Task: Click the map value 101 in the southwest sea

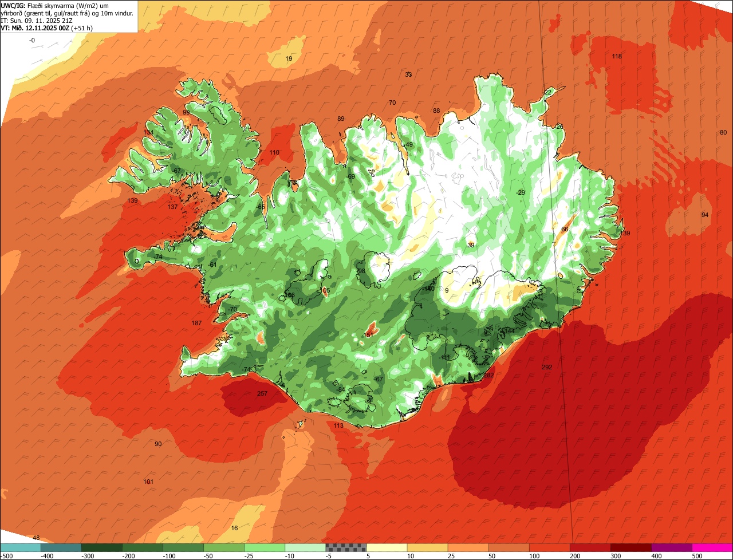Action: click(148, 482)
